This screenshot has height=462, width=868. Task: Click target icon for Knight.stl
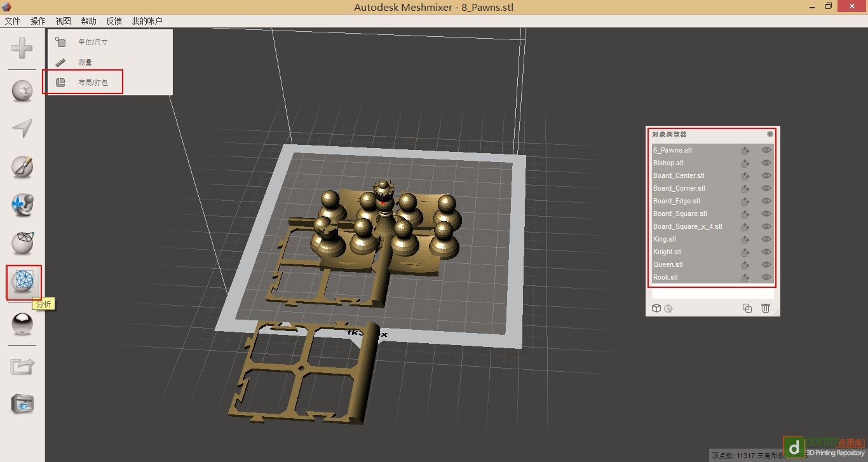coord(745,252)
